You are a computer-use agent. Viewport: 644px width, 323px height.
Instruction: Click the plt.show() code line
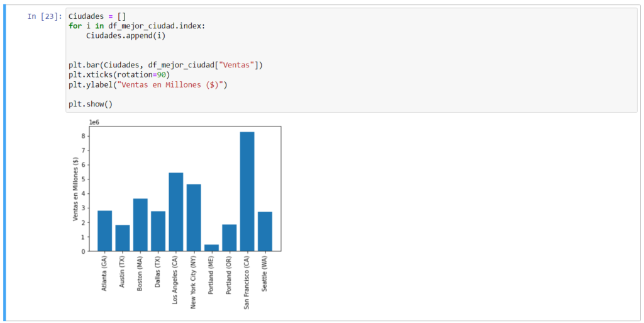coord(91,104)
